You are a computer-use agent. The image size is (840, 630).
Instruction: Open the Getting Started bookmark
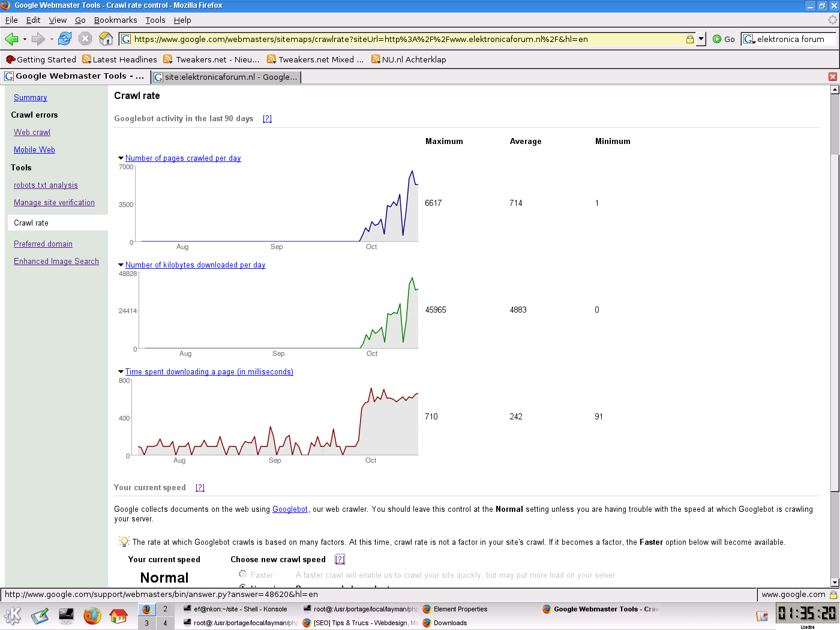click(41, 59)
